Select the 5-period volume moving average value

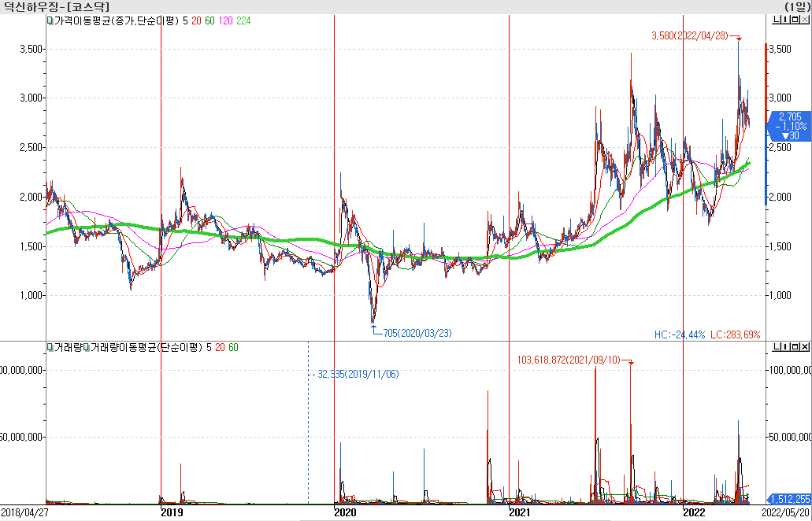pos(209,347)
